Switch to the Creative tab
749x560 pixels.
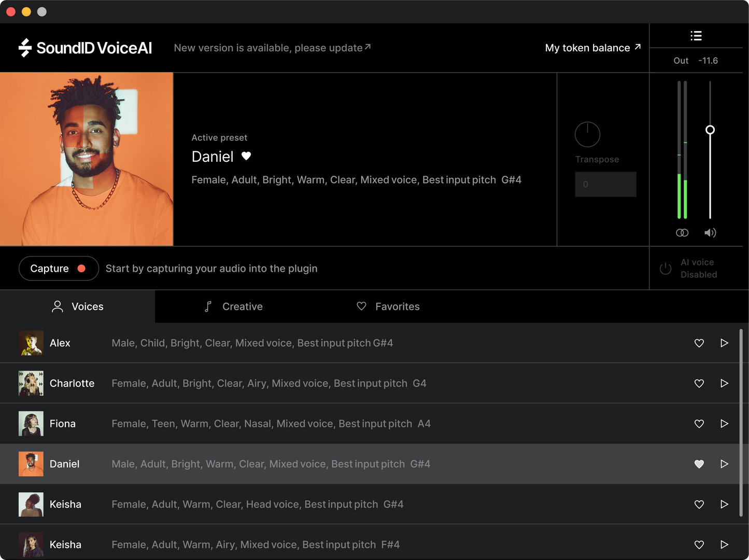(233, 306)
